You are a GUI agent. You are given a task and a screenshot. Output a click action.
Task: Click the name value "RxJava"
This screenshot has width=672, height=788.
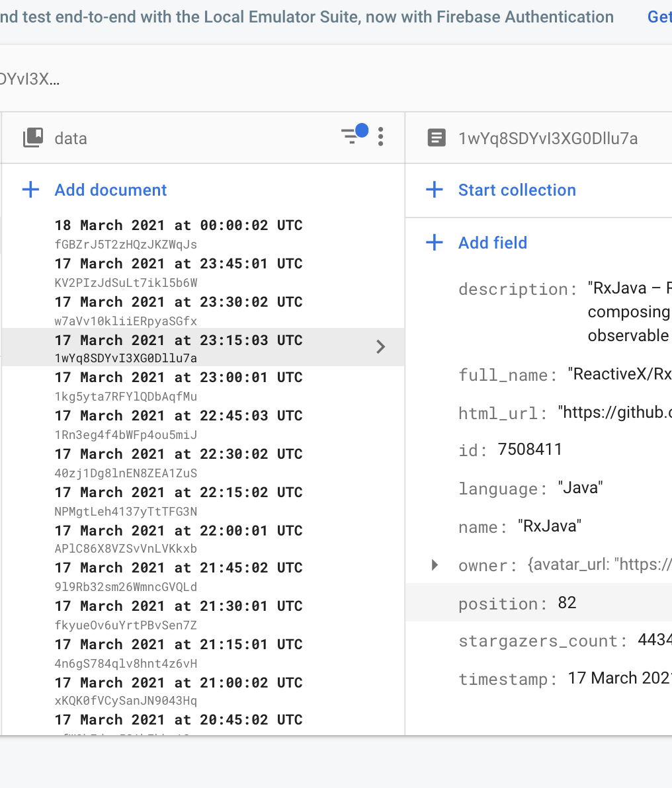pyautogui.click(x=550, y=526)
